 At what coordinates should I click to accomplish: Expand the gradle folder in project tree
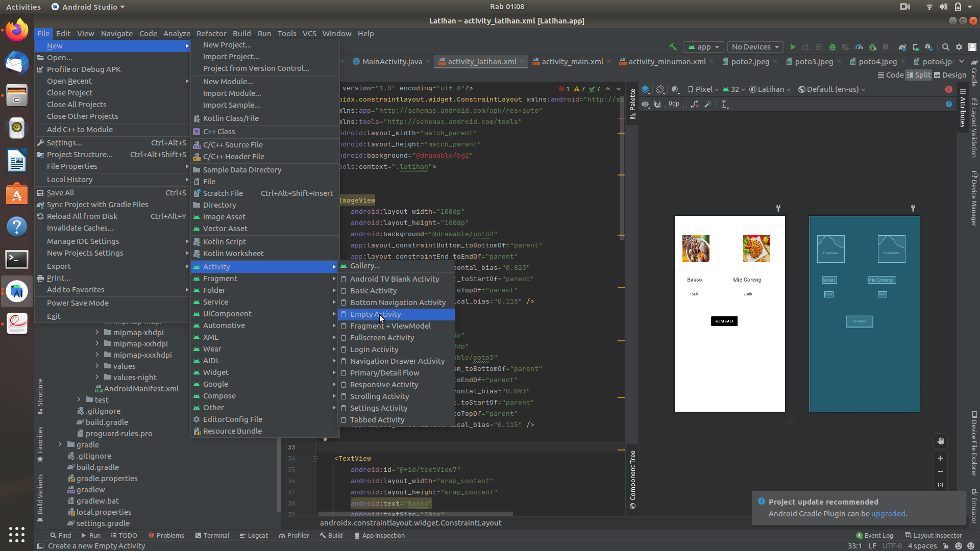click(x=60, y=445)
